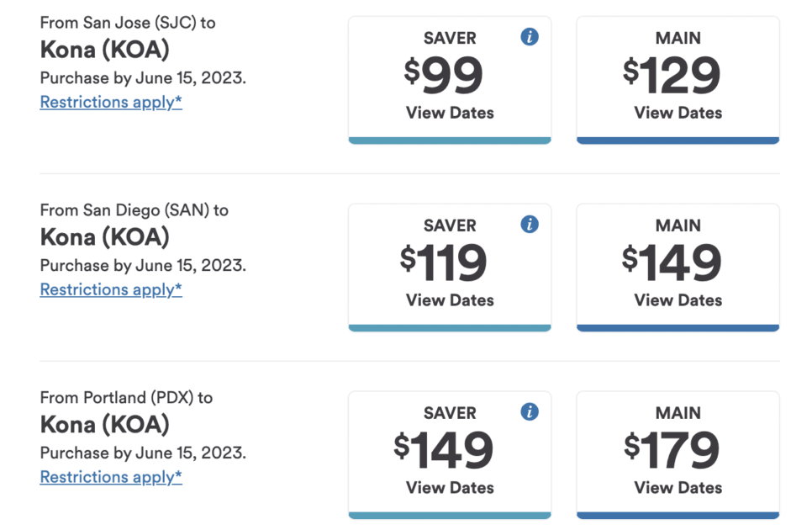Image resolution: width=812 pixels, height=530 pixels.
Task: Open San Diego restrictions apply link
Action: pos(111,289)
